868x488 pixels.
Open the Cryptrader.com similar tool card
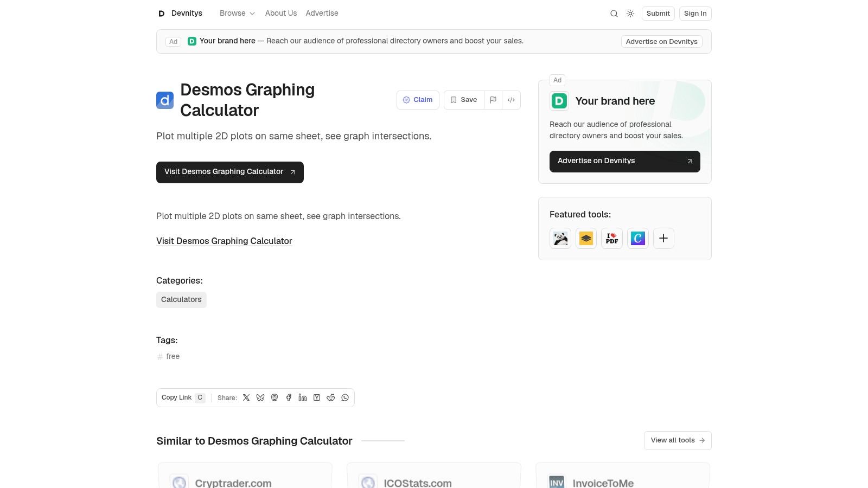click(x=245, y=476)
